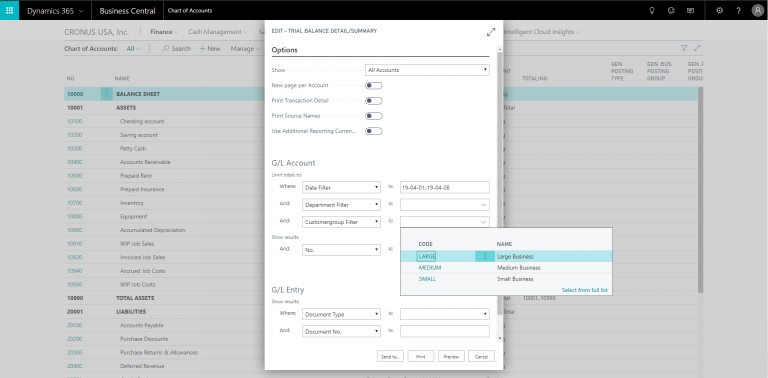
Task: Click the Send to... button
Action: pyautogui.click(x=390, y=356)
